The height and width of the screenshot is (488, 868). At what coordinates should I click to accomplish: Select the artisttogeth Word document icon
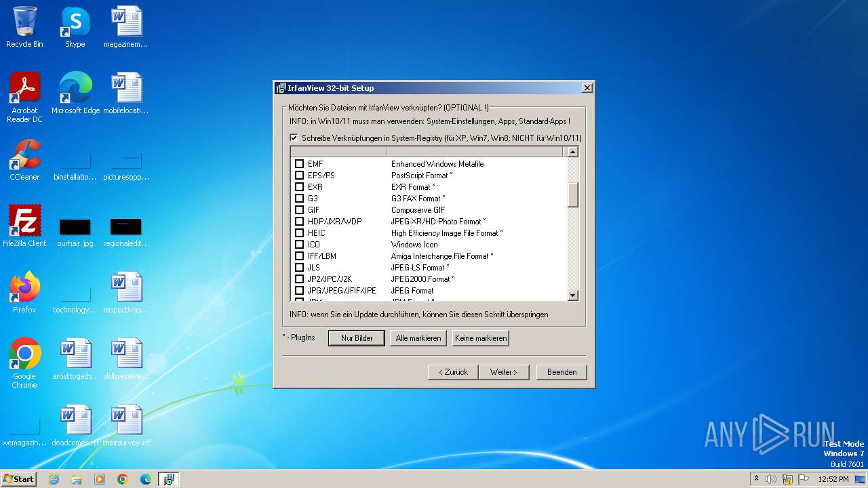point(75,359)
